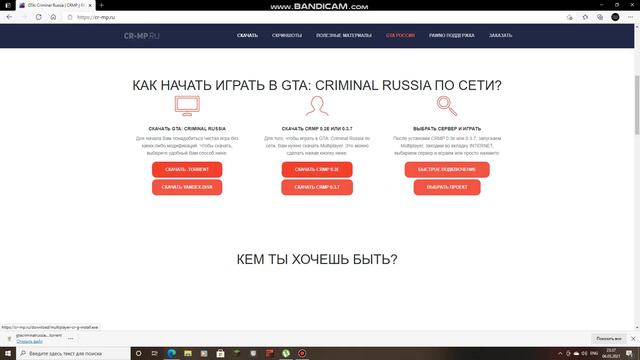Open Microsoft Store from the taskbar
Viewport: 640px width, 360px height.
(220, 353)
